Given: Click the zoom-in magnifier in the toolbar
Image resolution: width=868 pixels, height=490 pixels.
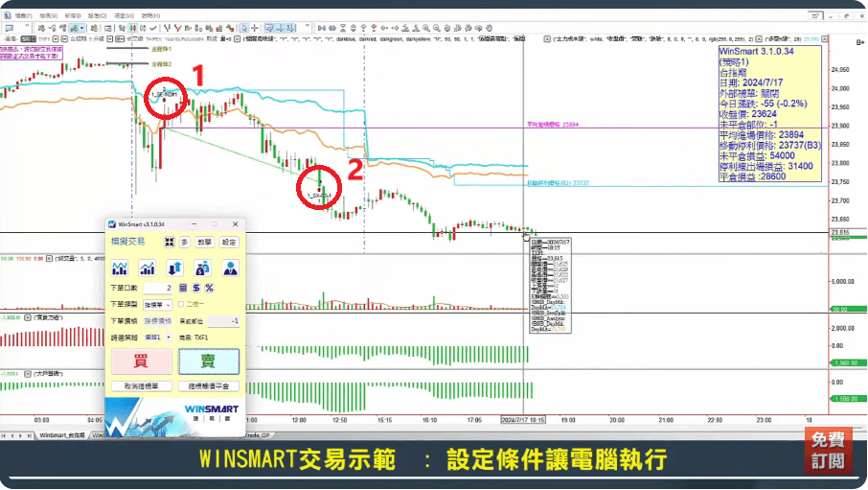Looking at the screenshot, I should (425, 28).
